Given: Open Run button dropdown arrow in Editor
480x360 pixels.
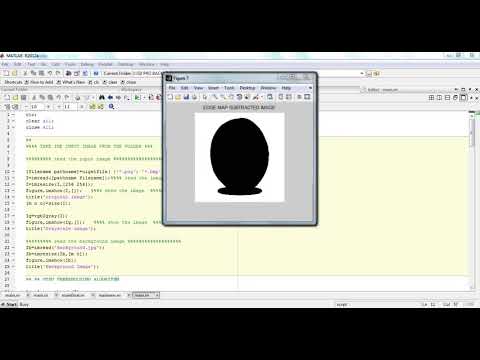Looking at the screenshot, I should point(144,98).
